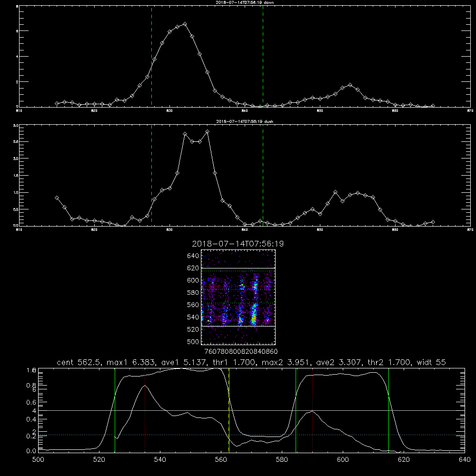
Task: Select the "ave1 5.137" value
Action: [184, 362]
